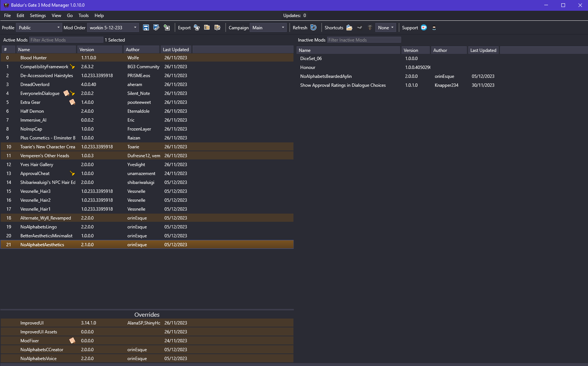This screenshot has height=366, width=588.
Task: Select the De-Accessorized Hairstyles row
Action: [x=147, y=75]
